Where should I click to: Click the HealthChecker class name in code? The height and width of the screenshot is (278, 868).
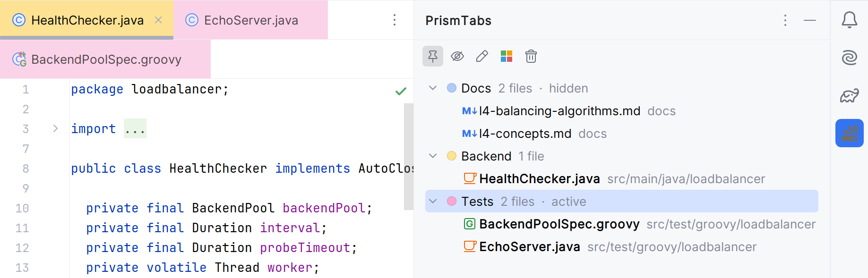coord(218,168)
